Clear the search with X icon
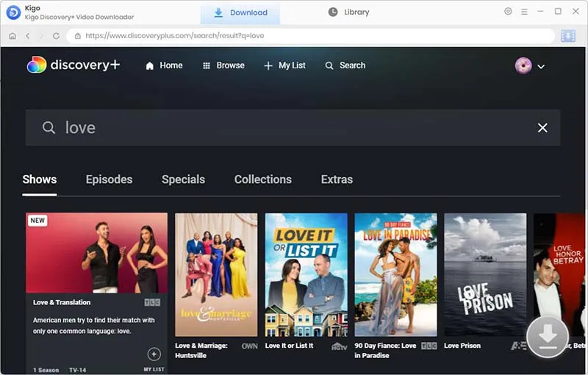 click(x=542, y=128)
